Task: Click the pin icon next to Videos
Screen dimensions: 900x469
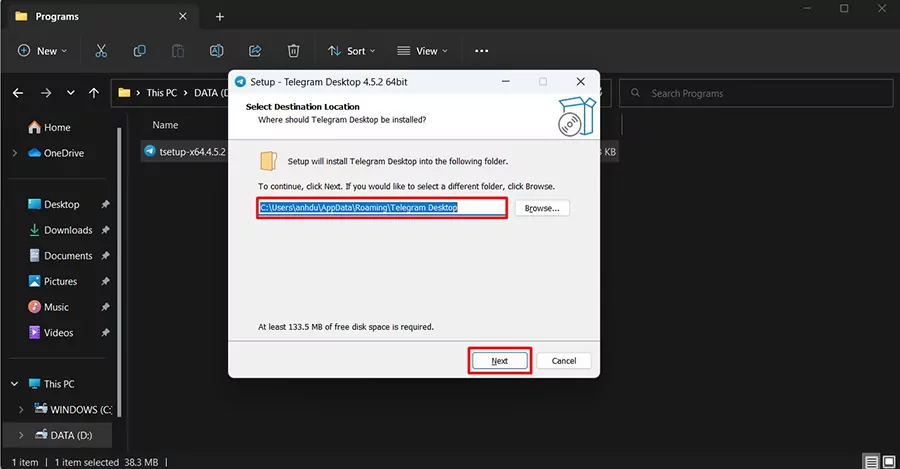Action: pos(106,333)
